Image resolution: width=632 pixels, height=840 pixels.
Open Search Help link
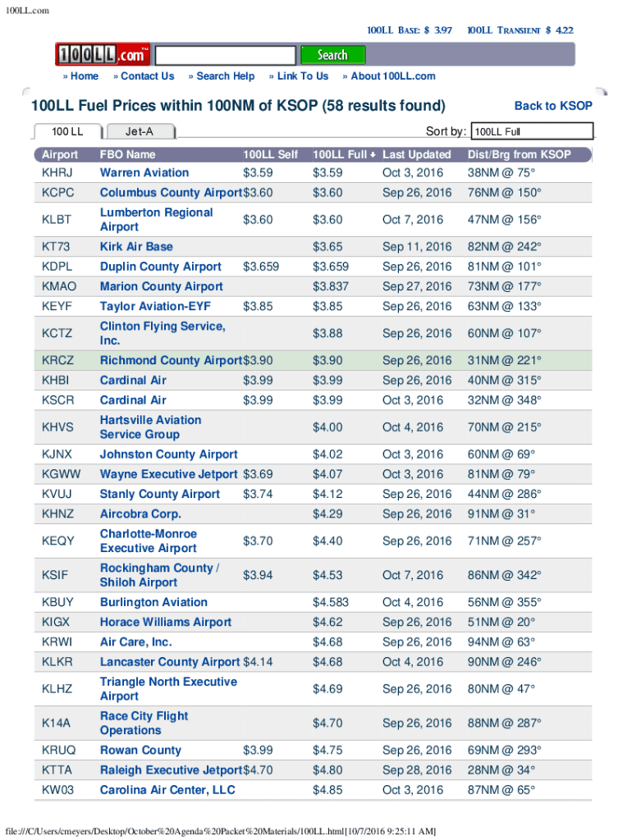tap(225, 76)
